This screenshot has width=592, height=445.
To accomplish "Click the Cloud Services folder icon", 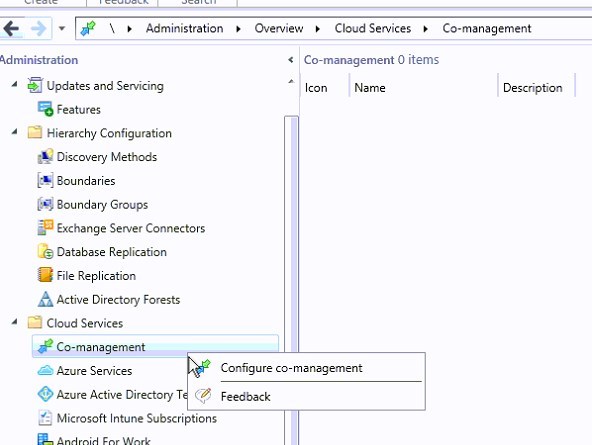I will point(35,322).
